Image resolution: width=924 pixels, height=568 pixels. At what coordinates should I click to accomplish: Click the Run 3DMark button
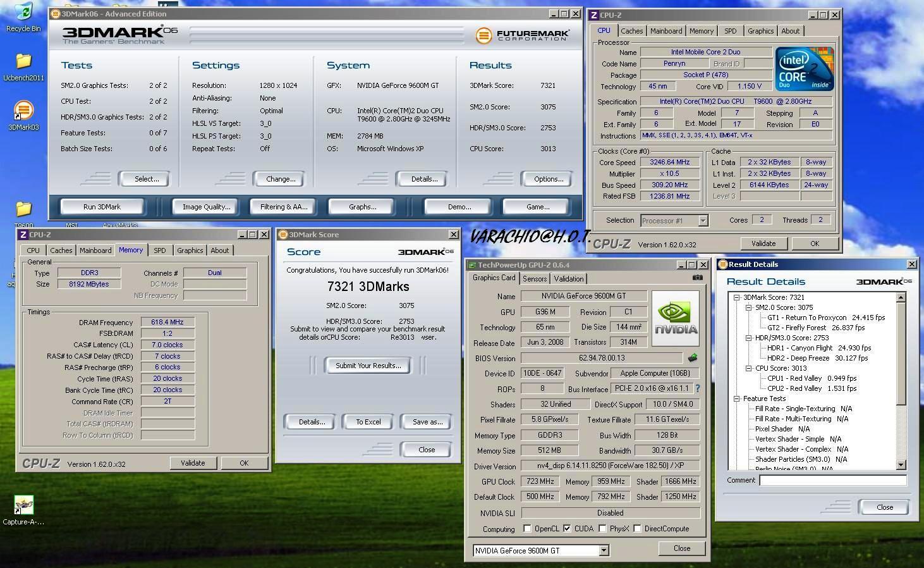(x=102, y=207)
